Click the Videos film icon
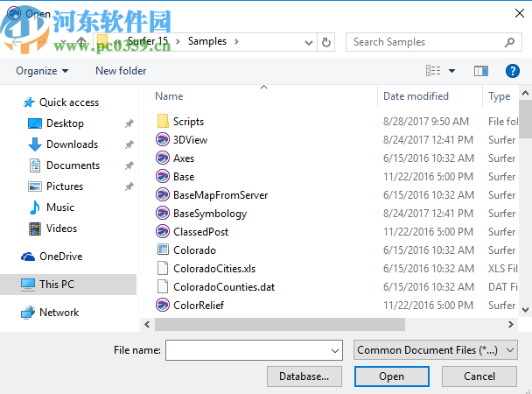This screenshot has height=394, width=532. [x=35, y=229]
